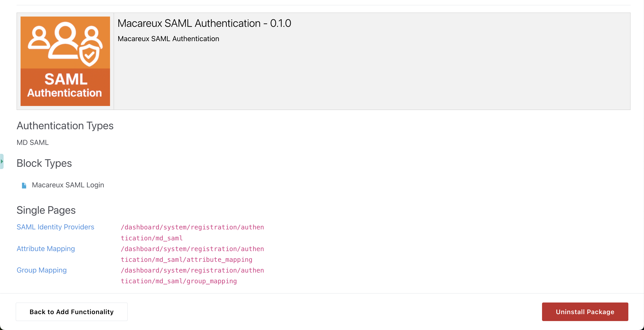
Task: Click the Authentication Types heading
Action: pyautogui.click(x=65, y=125)
